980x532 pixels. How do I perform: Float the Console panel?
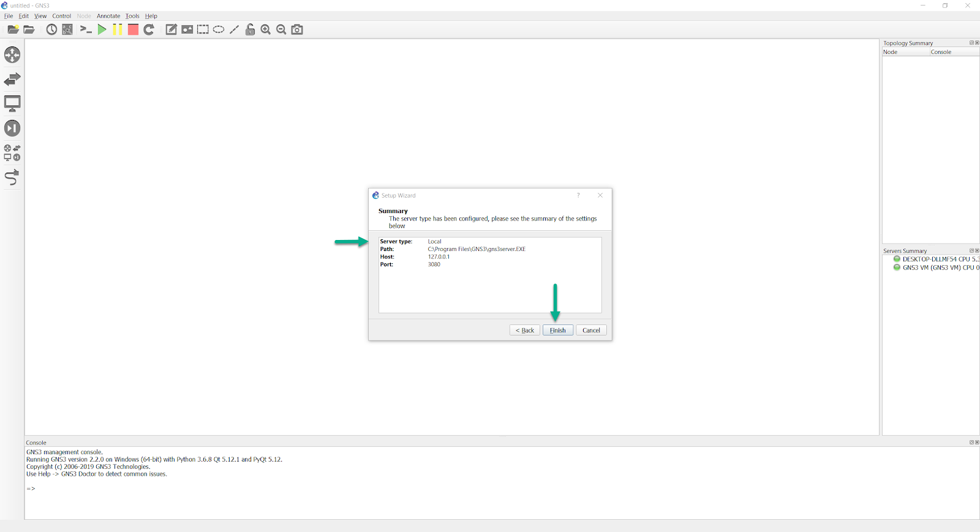[971, 442]
